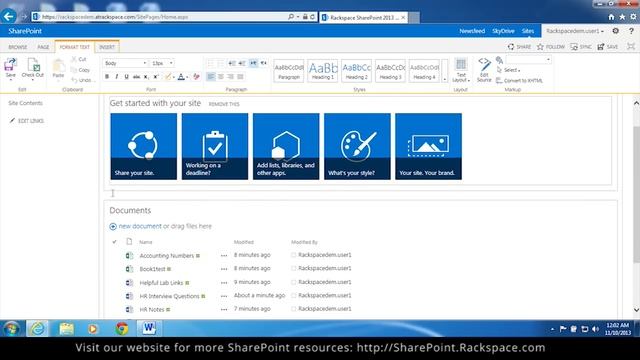Click the Share button
Viewport: 640px width, 360px height.
click(x=520, y=47)
